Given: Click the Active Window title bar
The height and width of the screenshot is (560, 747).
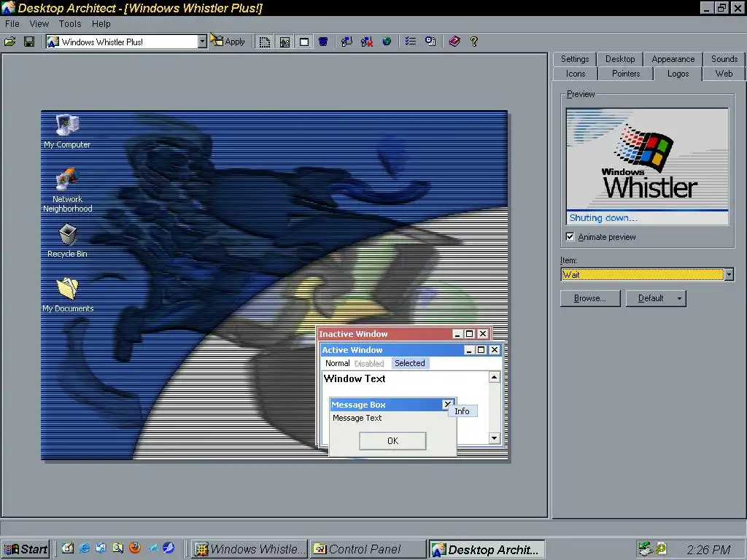Looking at the screenshot, I should click(x=411, y=350).
